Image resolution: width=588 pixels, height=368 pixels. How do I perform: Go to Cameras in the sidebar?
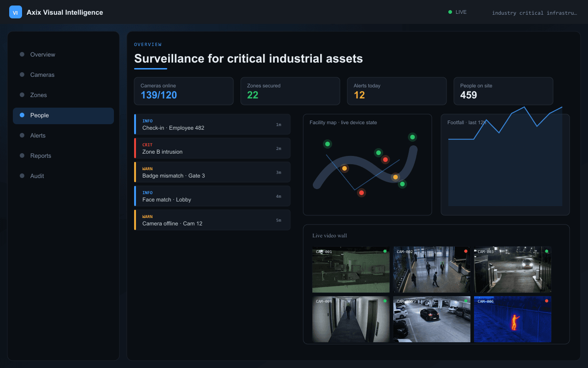click(63, 75)
